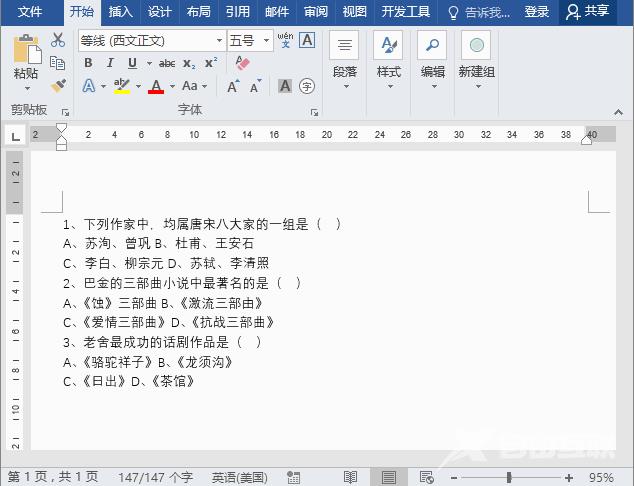Open the 文件 File menu
Viewport: 634px width, 486px height.
coord(31,12)
